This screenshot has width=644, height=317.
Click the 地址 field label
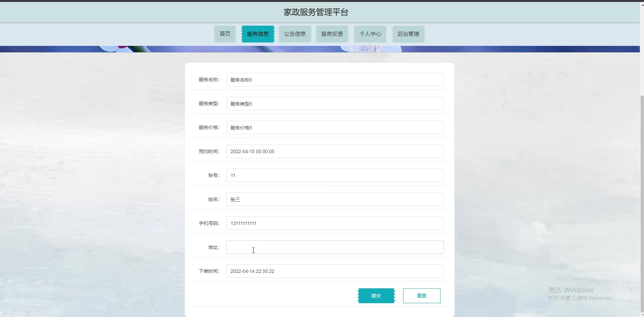pyautogui.click(x=214, y=248)
